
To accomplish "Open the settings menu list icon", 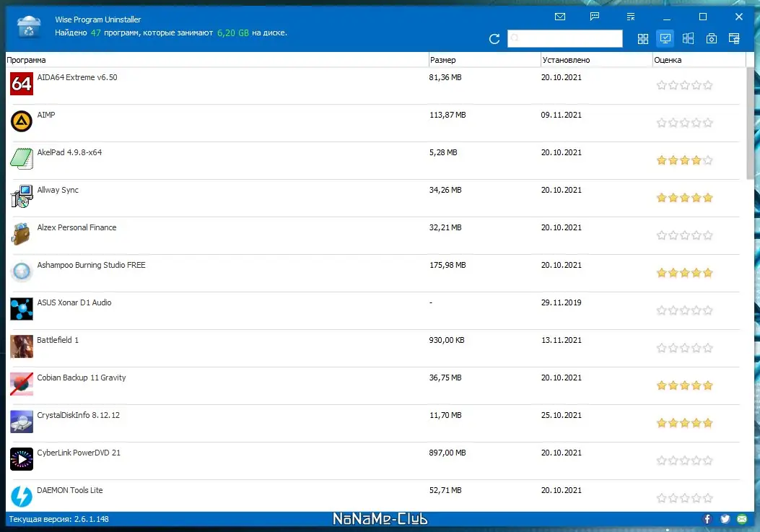I will (631, 17).
